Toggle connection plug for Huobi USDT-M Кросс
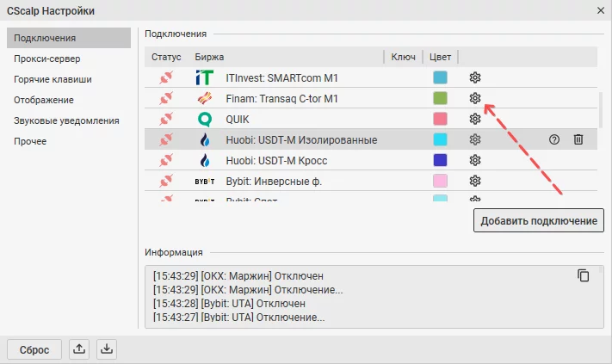The image size is (612, 364). (x=167, y=160)
